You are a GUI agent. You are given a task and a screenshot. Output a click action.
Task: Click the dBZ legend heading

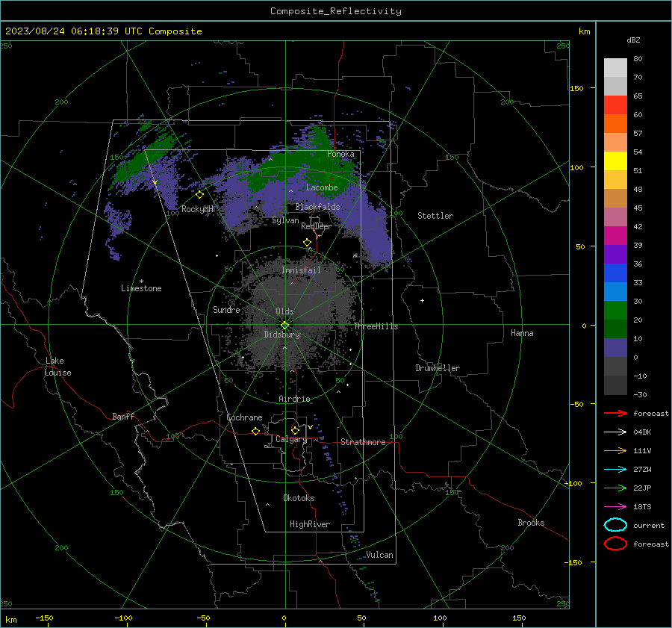(633, 40)
